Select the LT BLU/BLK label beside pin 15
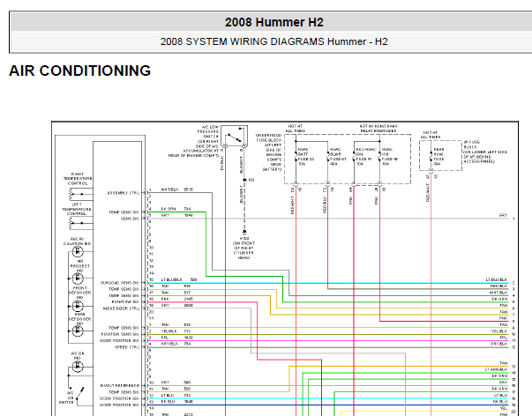Viewport: 532px width, 416px height. click(x=172, y=279)
